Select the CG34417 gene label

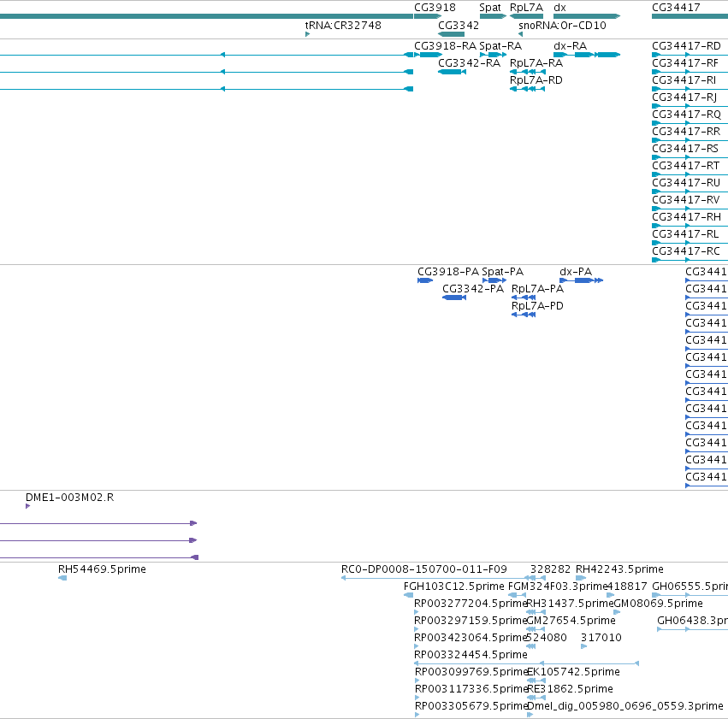click(676, 8)
